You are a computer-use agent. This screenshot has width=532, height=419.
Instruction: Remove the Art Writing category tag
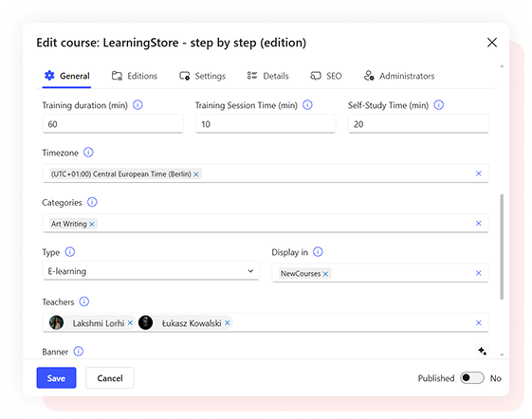click(x=92, y=225)
